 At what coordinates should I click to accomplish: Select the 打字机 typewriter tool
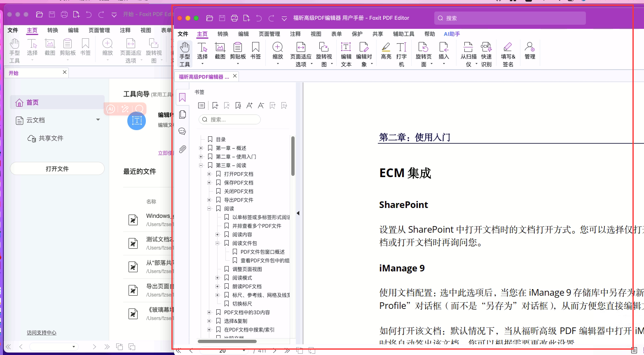click(401, 54)
